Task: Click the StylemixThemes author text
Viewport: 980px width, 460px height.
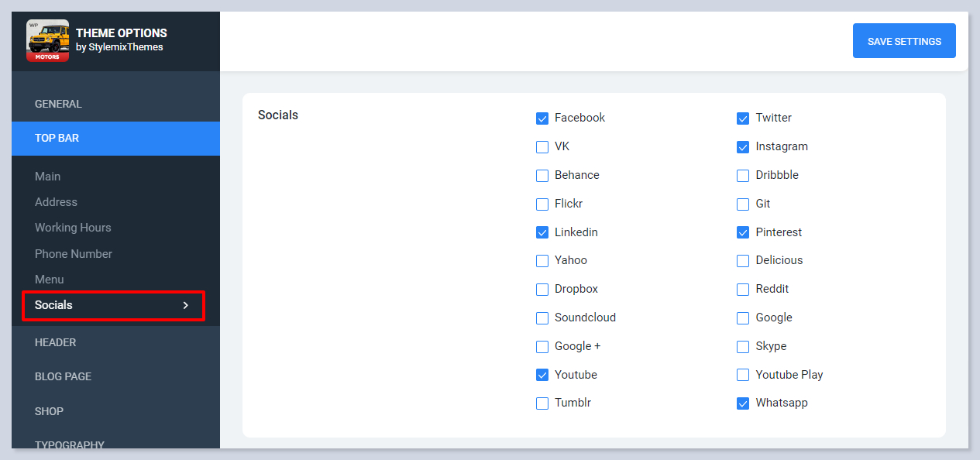Action: [x=119, y=47]
